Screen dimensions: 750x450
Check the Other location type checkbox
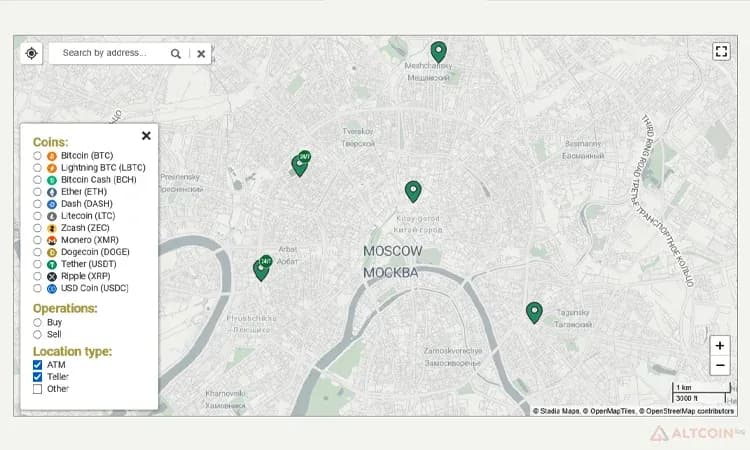(x=37, y=389)
